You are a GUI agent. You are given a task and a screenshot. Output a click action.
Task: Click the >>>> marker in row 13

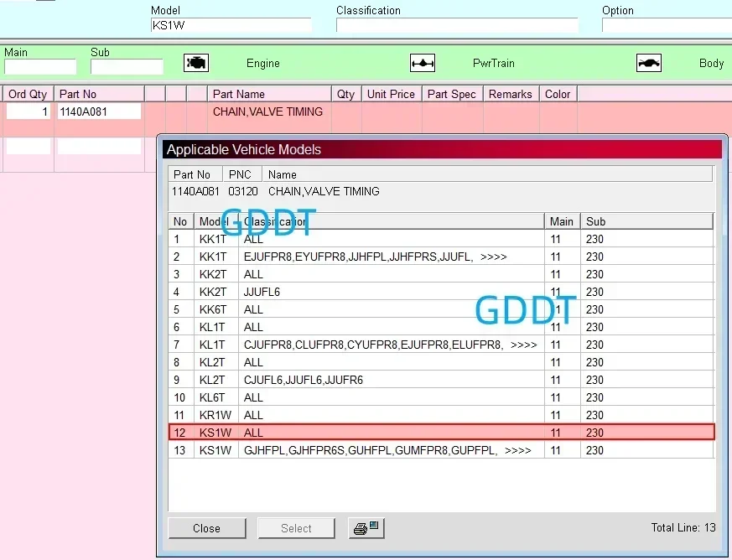pyautogui.click(x=517, y=450)
